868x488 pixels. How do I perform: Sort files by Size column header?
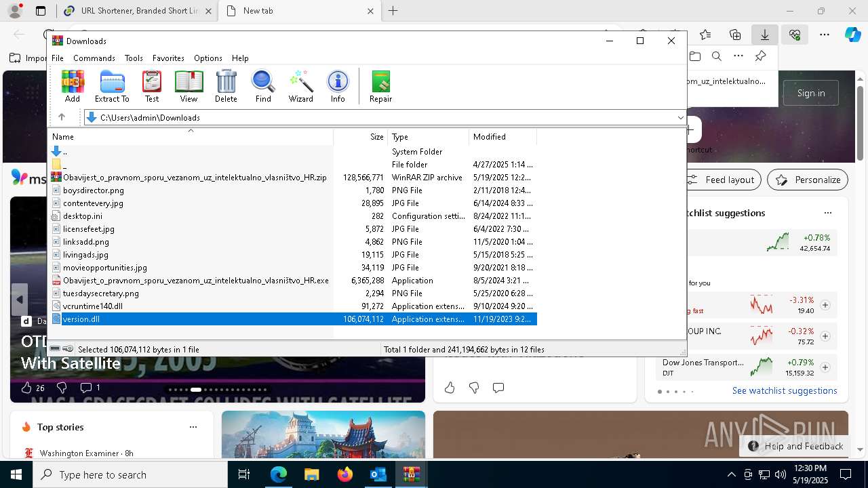361,137
